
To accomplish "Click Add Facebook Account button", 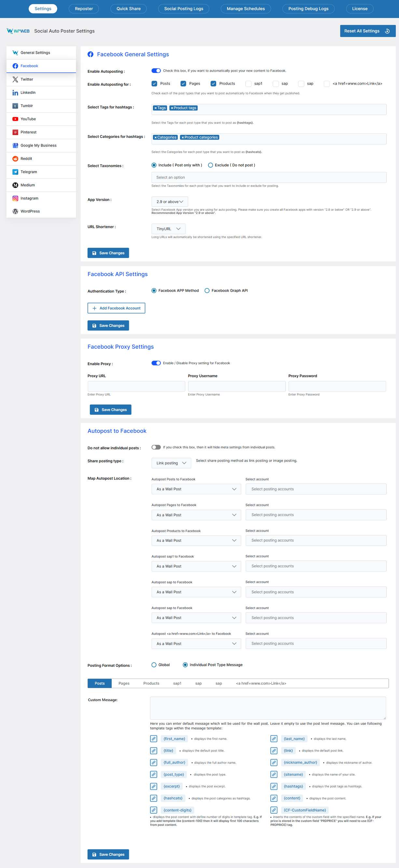I will [x=116, y=308].
